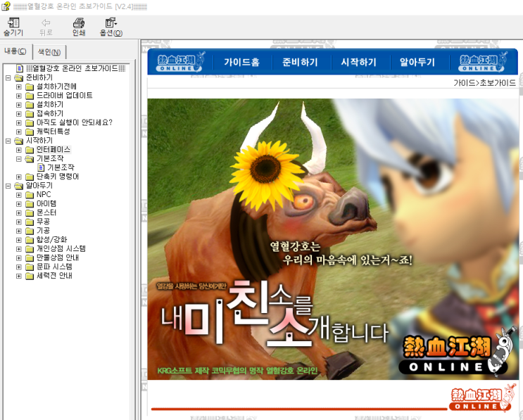Click the 기본조작 open-folder icon
This screenshot has height=420, width=523.
[30, 159]
